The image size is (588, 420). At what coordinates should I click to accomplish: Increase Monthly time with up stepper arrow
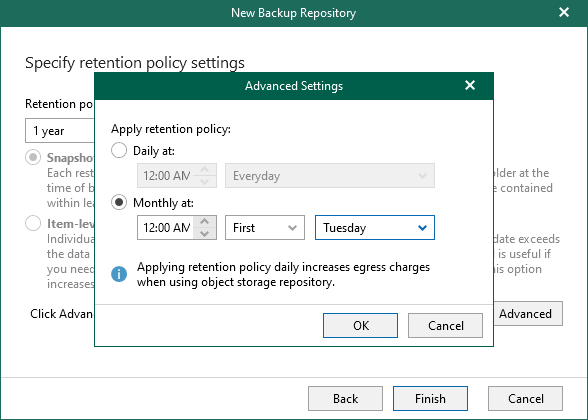(205, 222)
